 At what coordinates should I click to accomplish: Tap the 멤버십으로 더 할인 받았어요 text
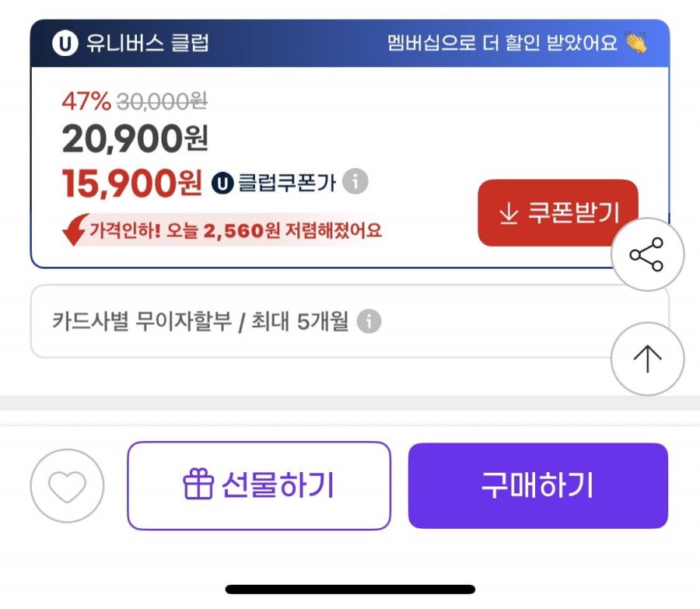click(502, 44)
